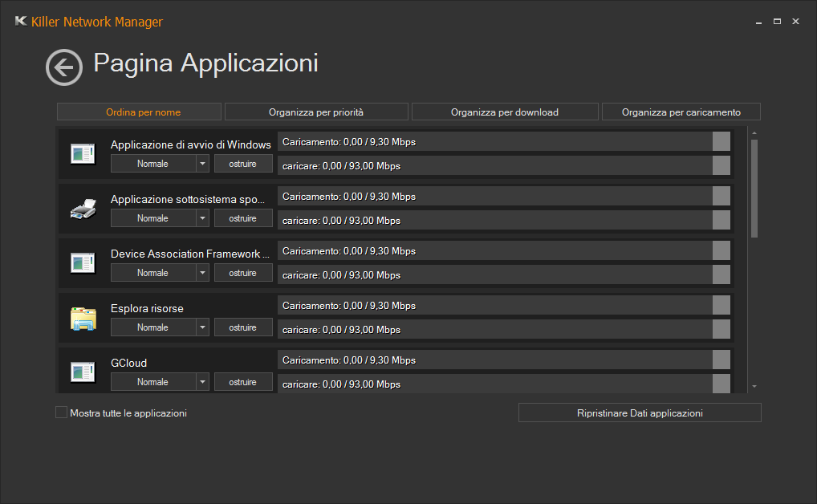Select the Device Association Framework icon
The height and width of the screenshot is (504, 817).
[83, 262]
